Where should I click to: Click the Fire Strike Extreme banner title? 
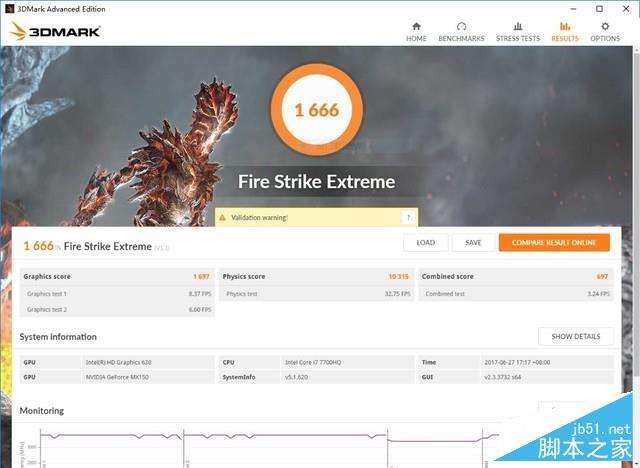(316, 182)
